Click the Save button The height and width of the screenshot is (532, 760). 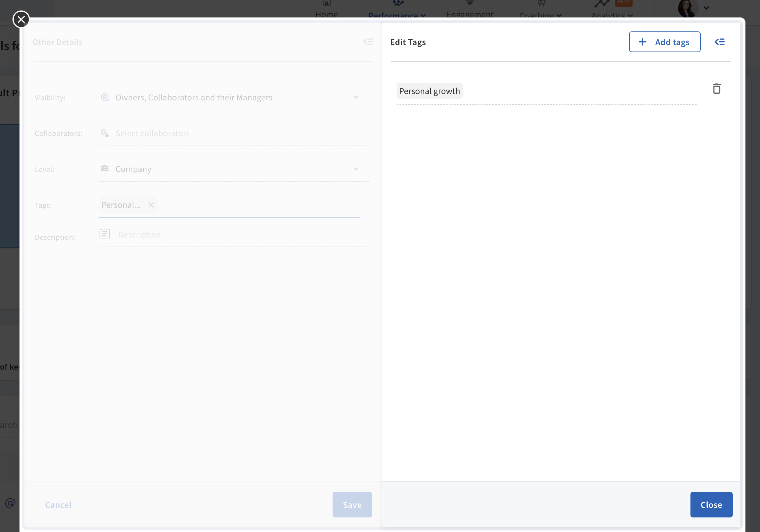[352, 505]
